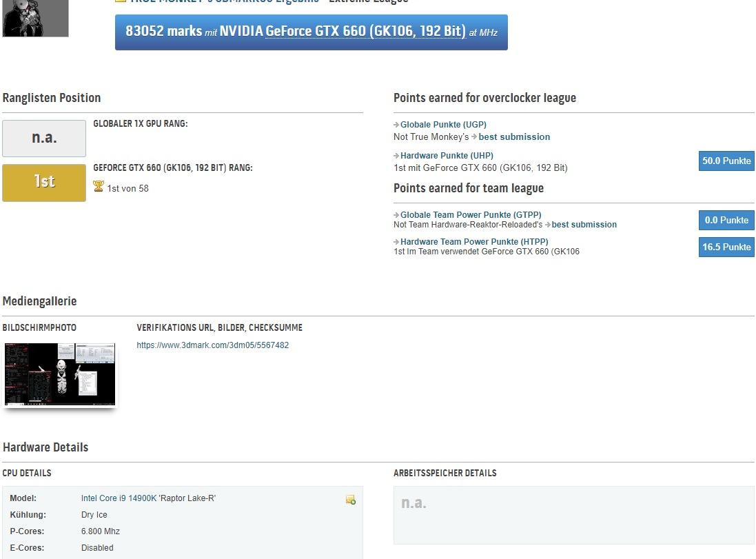
Task: Click the 50.0 Punkte badge
Action: [726, 161]
